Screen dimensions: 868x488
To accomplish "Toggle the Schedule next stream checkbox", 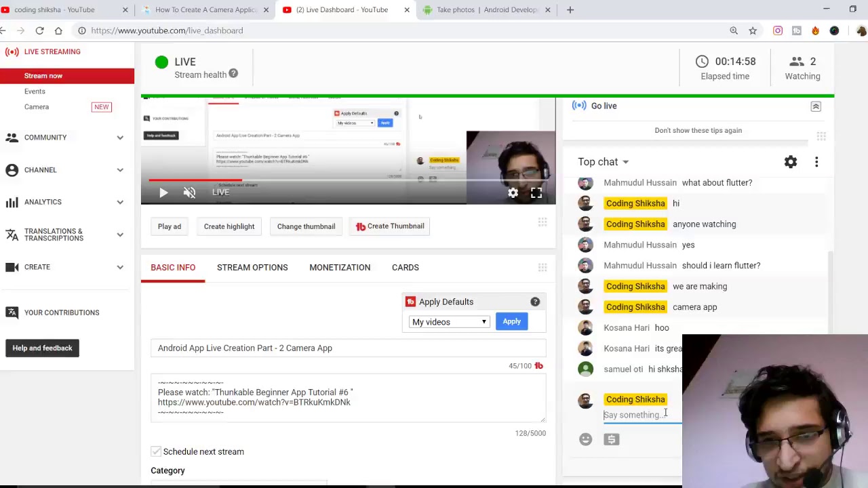I will (x=156, y=451).
